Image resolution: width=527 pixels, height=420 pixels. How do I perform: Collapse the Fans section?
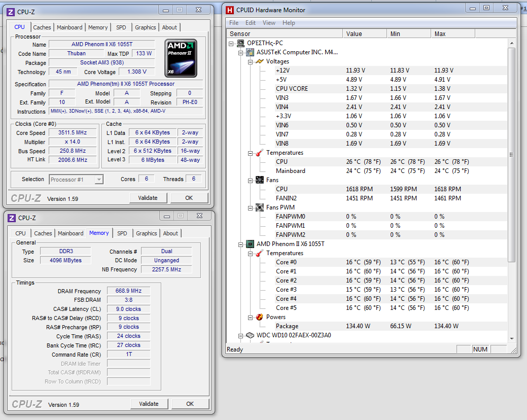point(250,181)
